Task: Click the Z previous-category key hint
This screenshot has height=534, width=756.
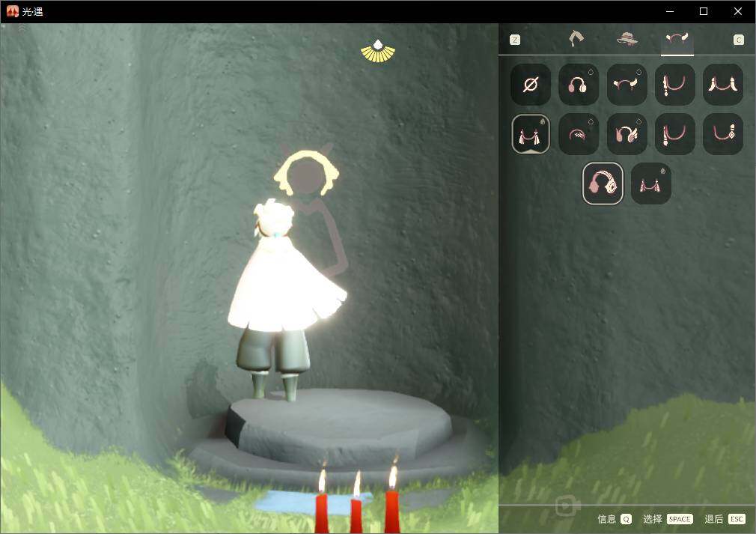Action: (x=515, y=40)
